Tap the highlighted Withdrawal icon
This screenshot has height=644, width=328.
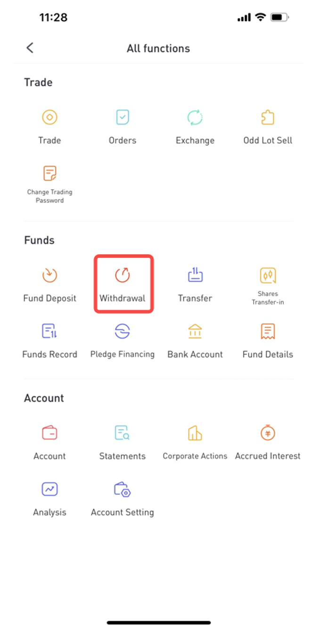123,275
